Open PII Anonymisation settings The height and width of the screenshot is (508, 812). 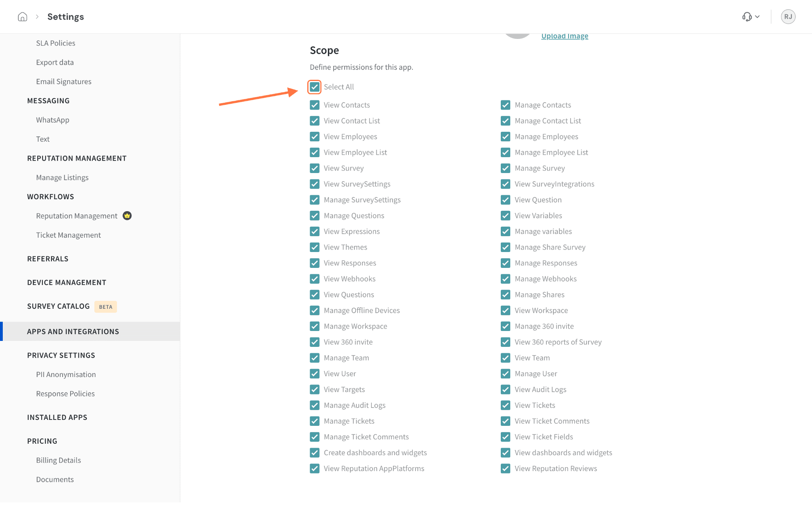click(x=66, y=374)
